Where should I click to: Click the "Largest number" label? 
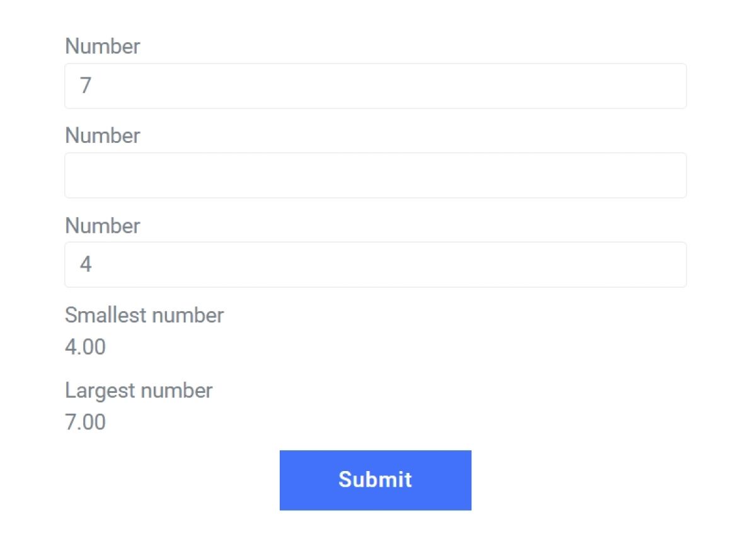pos(139,390)
